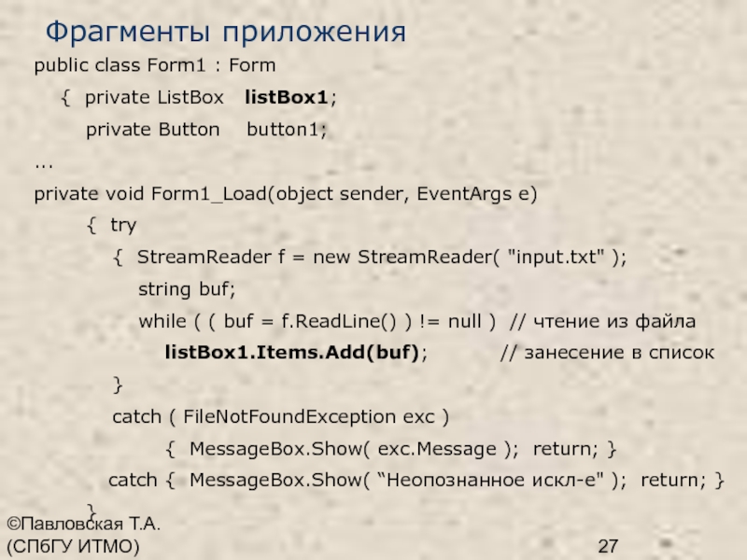Click the "Form1_Load" method signature line
Image resolution: width=747 pixels, height=560 pixels.
pos(286,194)
